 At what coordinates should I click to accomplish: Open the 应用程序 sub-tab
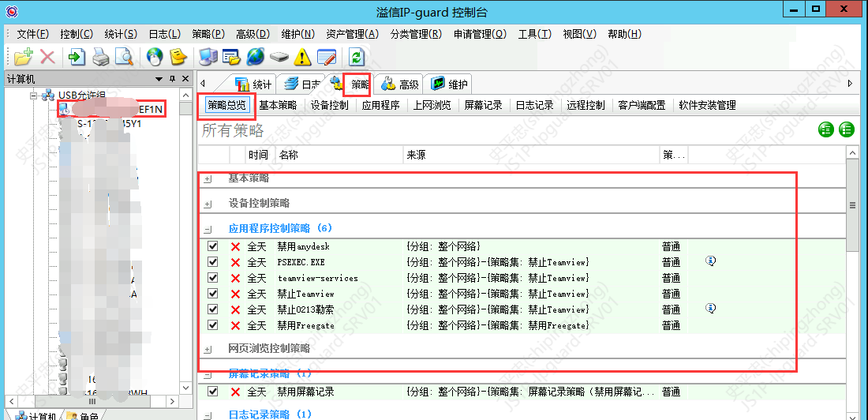(381, 105)
